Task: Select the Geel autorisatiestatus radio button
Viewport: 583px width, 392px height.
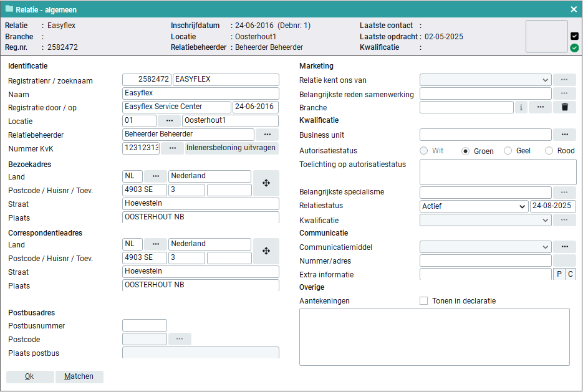Action: pos(508,151)
